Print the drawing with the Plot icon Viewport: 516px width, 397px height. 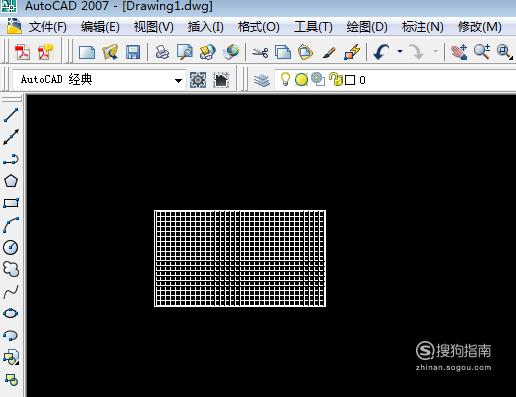click(x=162, y=52)
